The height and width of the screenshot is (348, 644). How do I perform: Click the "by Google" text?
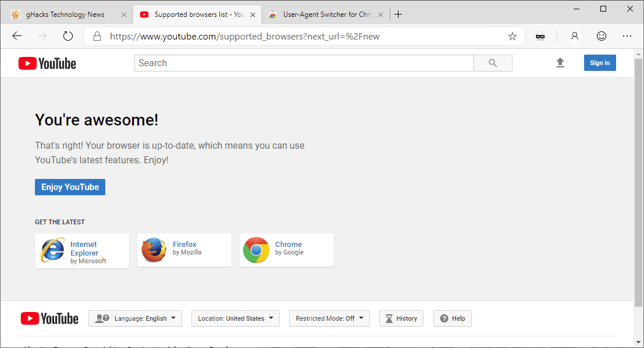(289, 252)
